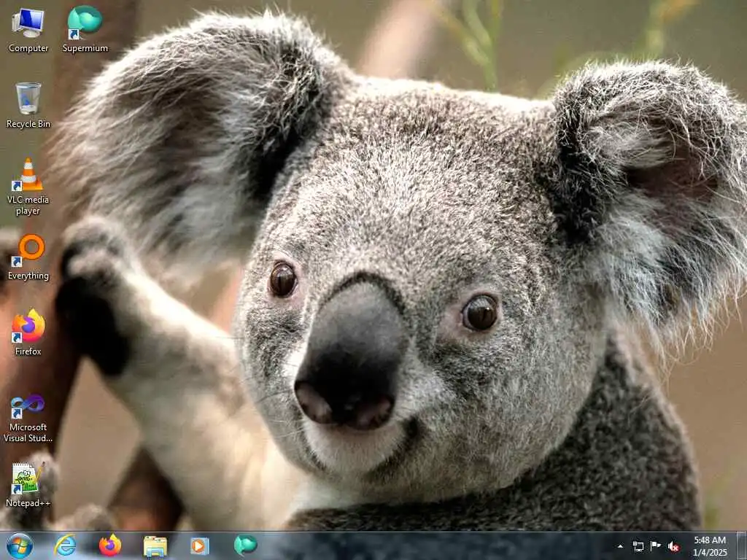The image size is (747, 560).
Task: Open Windows Media Player from the taskbar
Action: click(200, 545)
